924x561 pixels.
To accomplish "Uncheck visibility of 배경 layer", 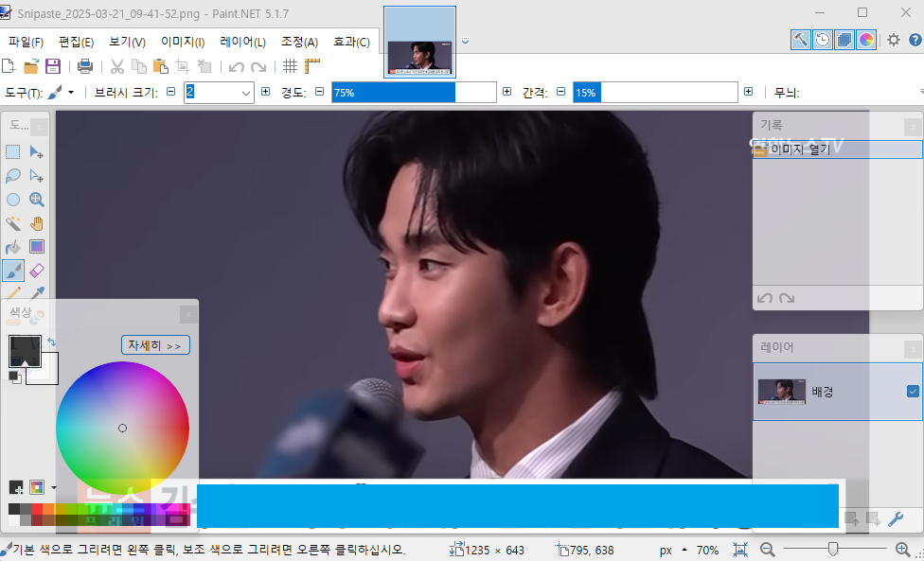I will 913,392.
